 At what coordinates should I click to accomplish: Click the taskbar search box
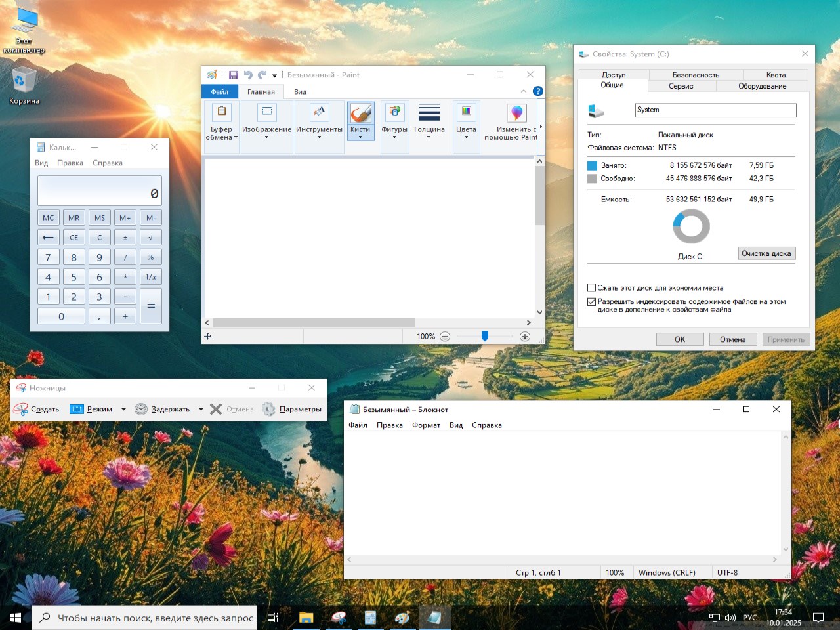[x=144, y=618]
